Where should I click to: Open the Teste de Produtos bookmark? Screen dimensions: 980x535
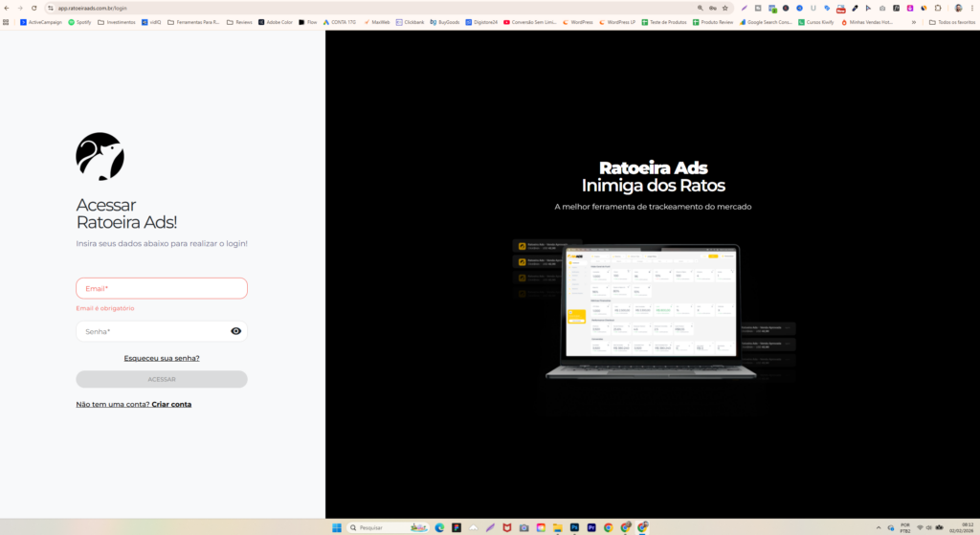664,22
